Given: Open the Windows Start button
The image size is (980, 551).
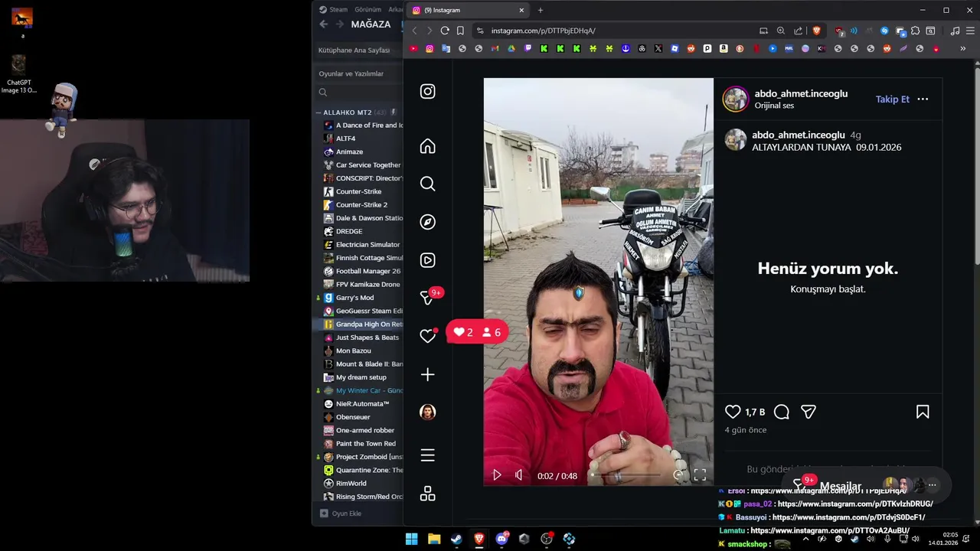Looking at the screenshot, I should 411,539.
